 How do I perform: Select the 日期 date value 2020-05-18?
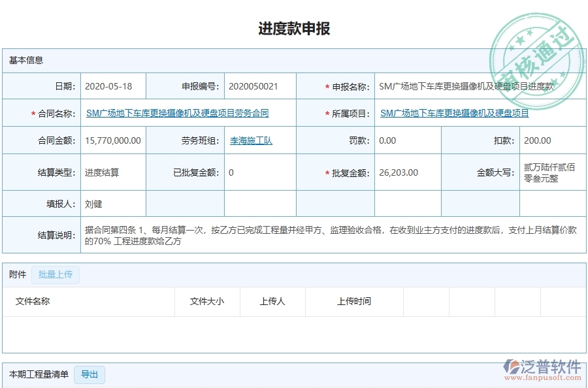click(x=111, y=85)
